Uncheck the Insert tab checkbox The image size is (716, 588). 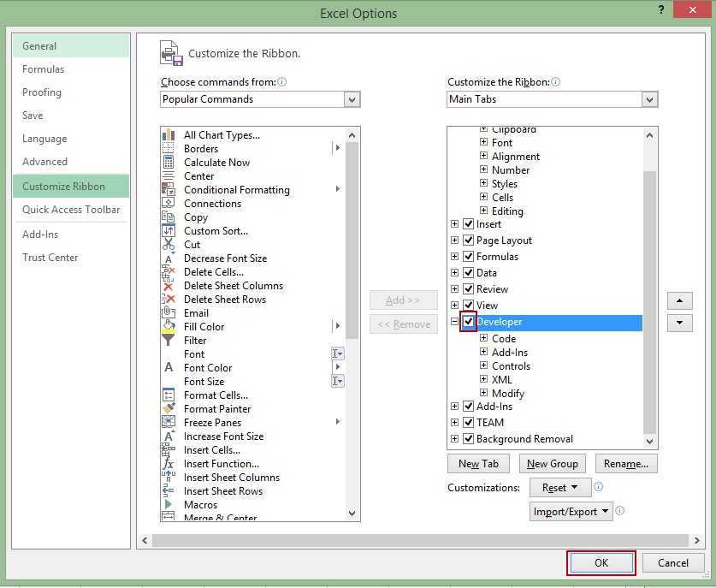point(468,224)
